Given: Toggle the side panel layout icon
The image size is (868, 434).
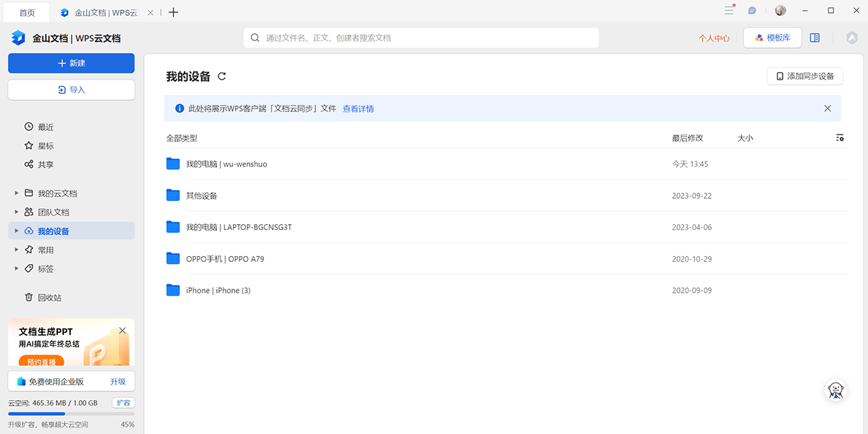Looking at the screenshot, I should coord(815,38).
